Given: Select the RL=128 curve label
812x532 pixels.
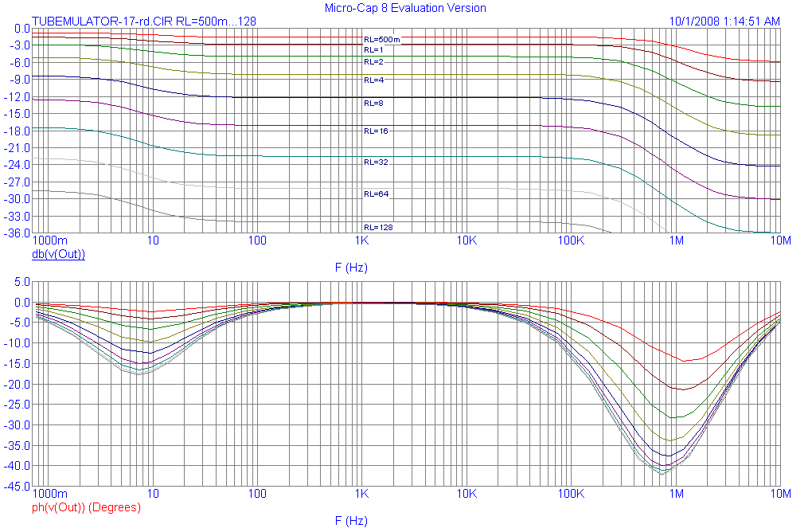Looking at the screenshot, I should coord(378,227).
